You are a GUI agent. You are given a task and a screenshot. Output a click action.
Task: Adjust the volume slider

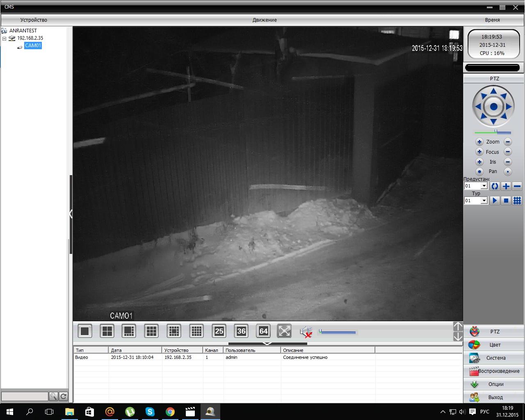click(x=337, y=332)
